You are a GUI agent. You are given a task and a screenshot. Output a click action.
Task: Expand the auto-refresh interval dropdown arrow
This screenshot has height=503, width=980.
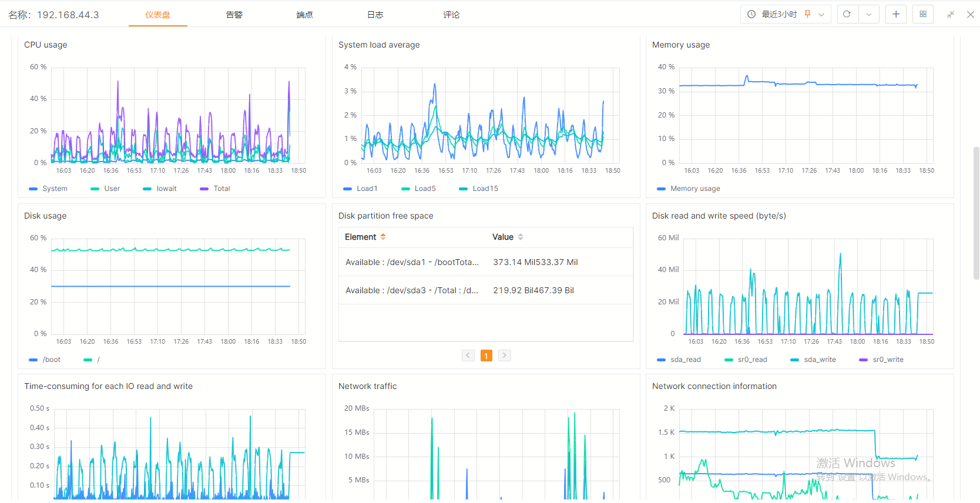click(869, 14)
